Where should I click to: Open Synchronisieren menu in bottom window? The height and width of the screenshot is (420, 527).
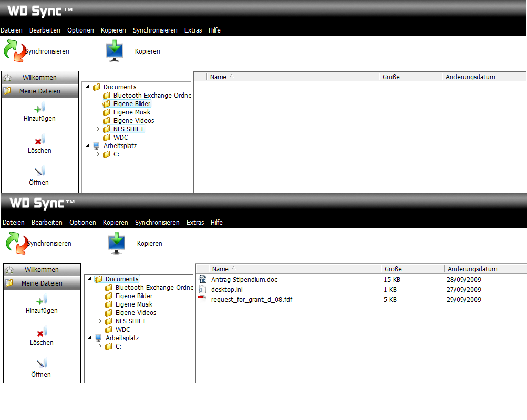[157, 222]
